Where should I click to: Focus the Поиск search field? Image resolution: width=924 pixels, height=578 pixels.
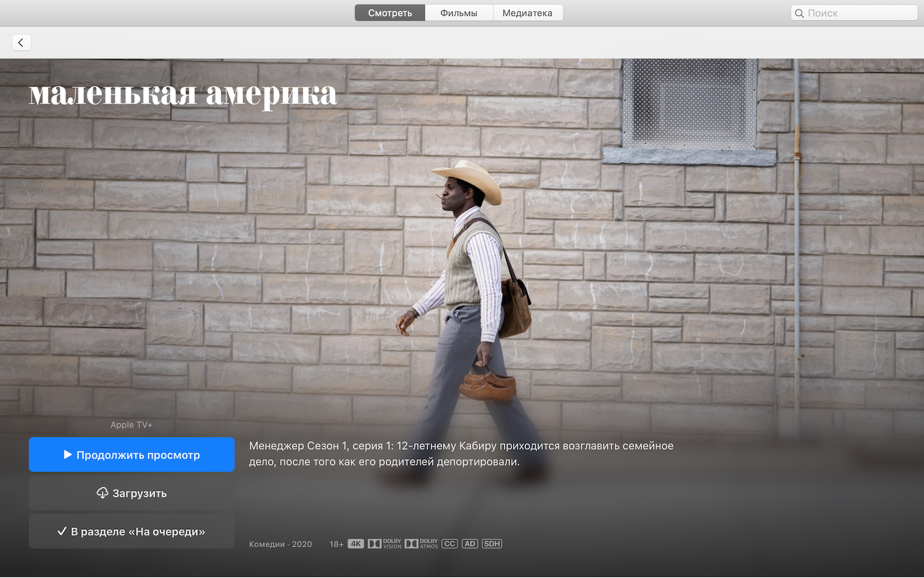pos(854,13)
